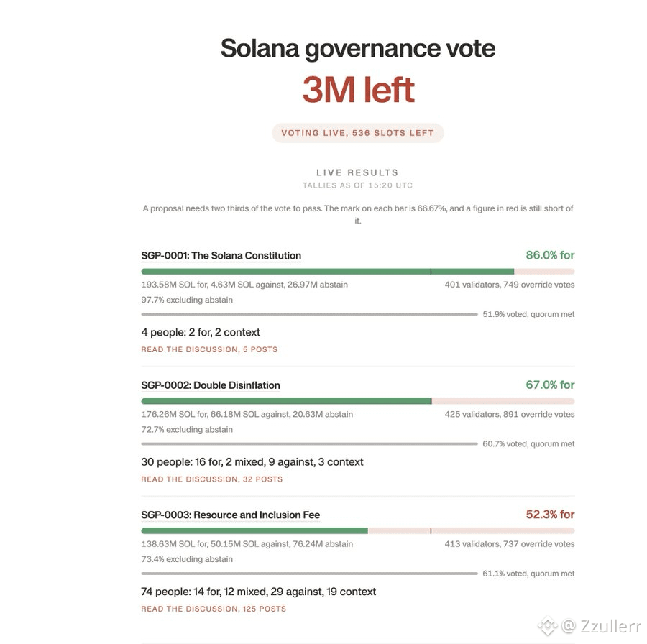Click the Binance logo watermark icon

[x=548, y=626]
